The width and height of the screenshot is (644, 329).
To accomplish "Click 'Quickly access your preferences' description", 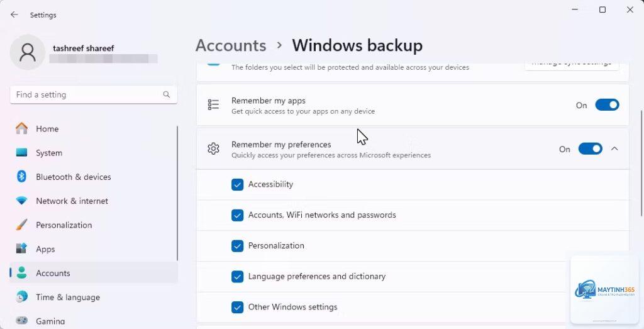I will [331, 155].
